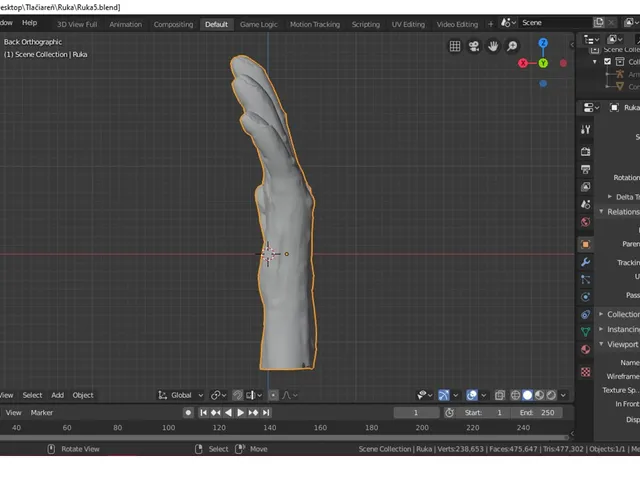Toggle the camera view icon
640x480 pixels.
[474, 46]
